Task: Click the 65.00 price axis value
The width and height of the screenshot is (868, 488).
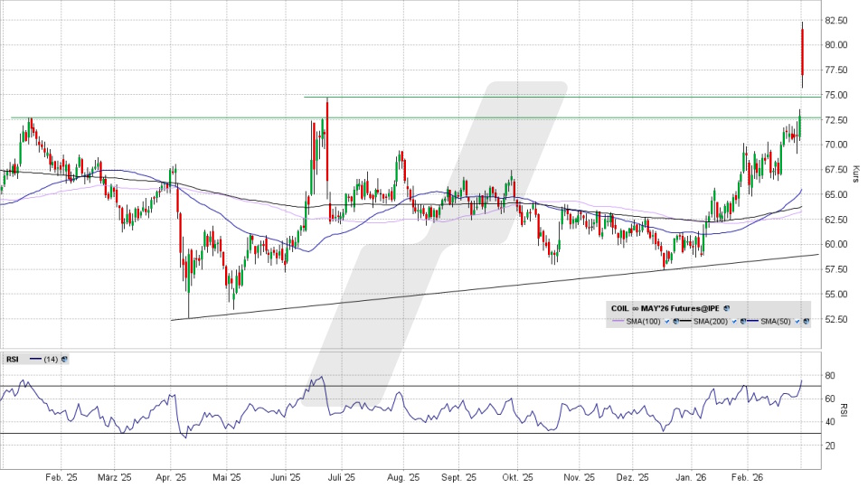Action: [x=835, y=195]
